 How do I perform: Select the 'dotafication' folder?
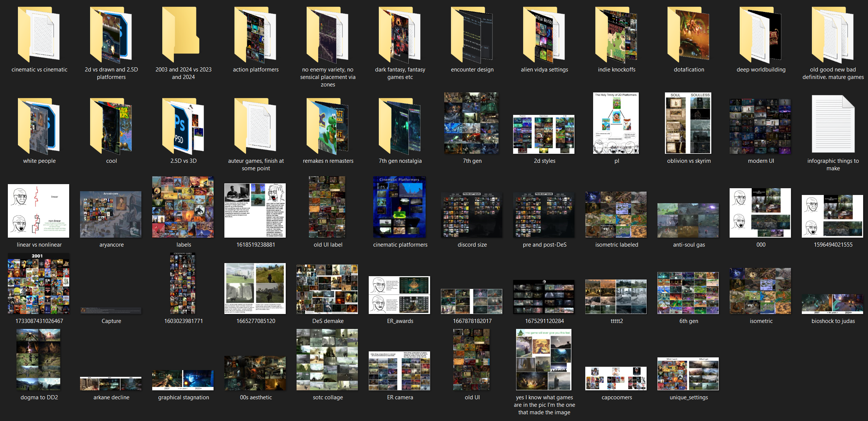pos(688,34)
